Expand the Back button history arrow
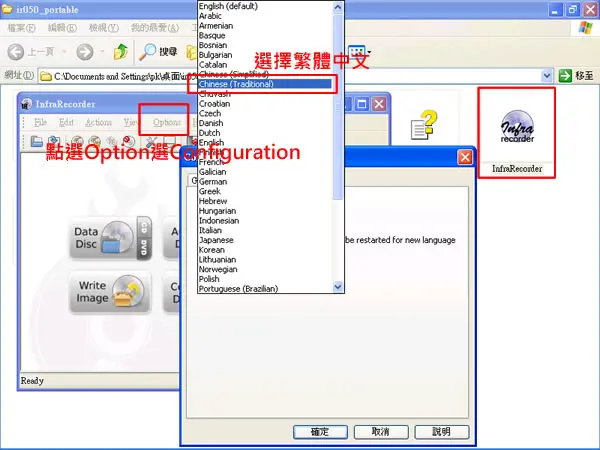The height and width of the screenshot is (450, 600). (64, 52)
